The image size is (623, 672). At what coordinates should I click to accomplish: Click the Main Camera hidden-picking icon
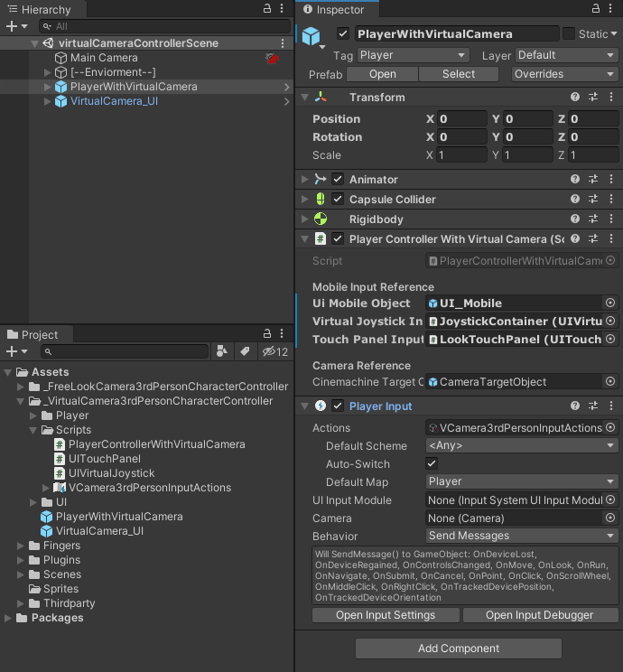pyautogui.click(x=272, y=58)
